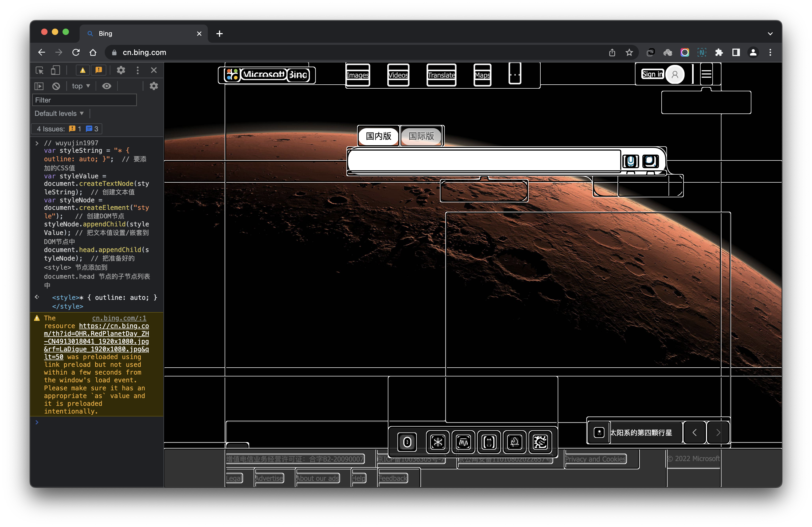View site information lock icon
This screenshot has width=812, height=527.
point(114,53)
